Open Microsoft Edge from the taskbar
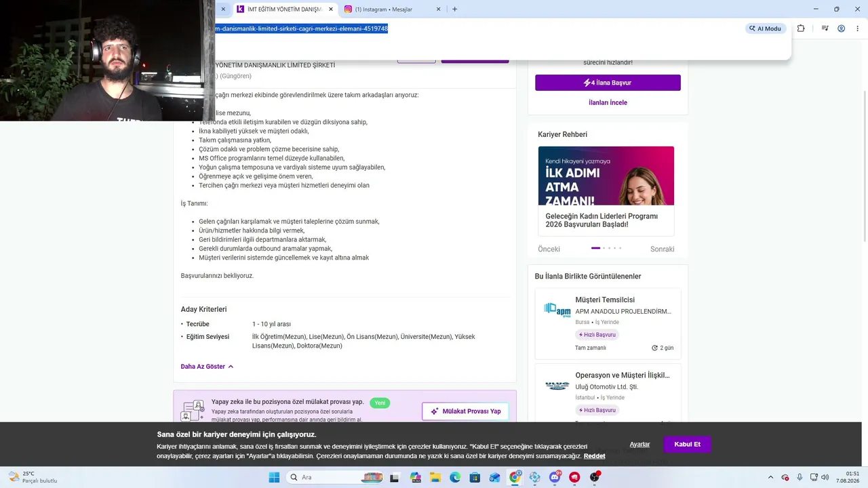The height and width of the screenshot is (488, 868). pyautogui.click(x=455, y=477)
